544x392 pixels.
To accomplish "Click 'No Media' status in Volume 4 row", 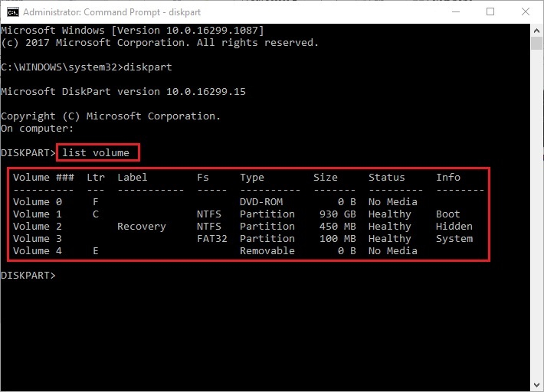I will click(x=393, y=251).
